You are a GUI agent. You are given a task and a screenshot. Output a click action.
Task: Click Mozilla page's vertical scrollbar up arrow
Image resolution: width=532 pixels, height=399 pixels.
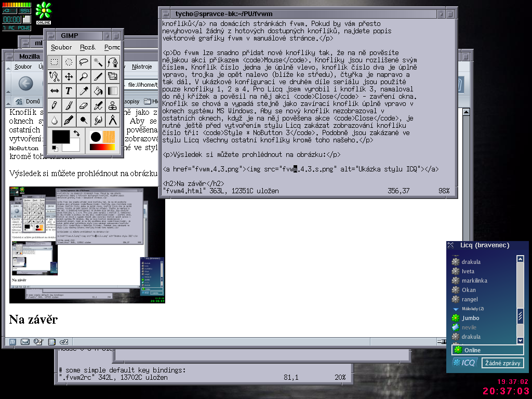(x=466, y=112)
